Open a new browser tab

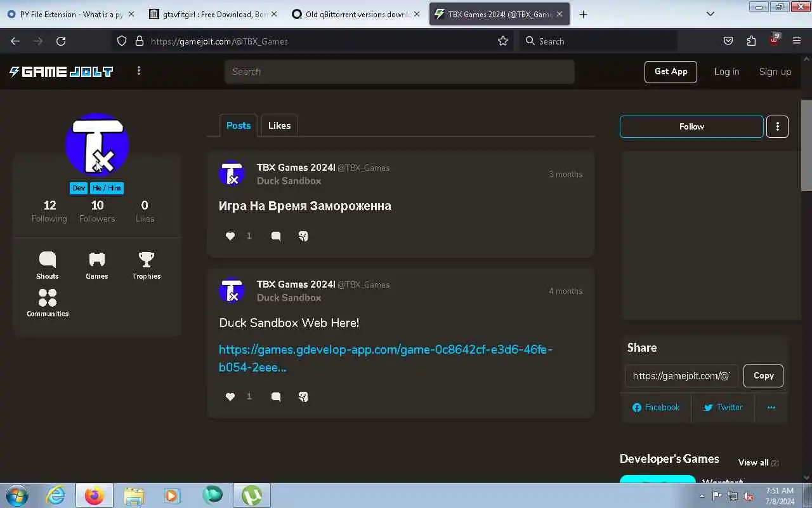pos(584,14)
